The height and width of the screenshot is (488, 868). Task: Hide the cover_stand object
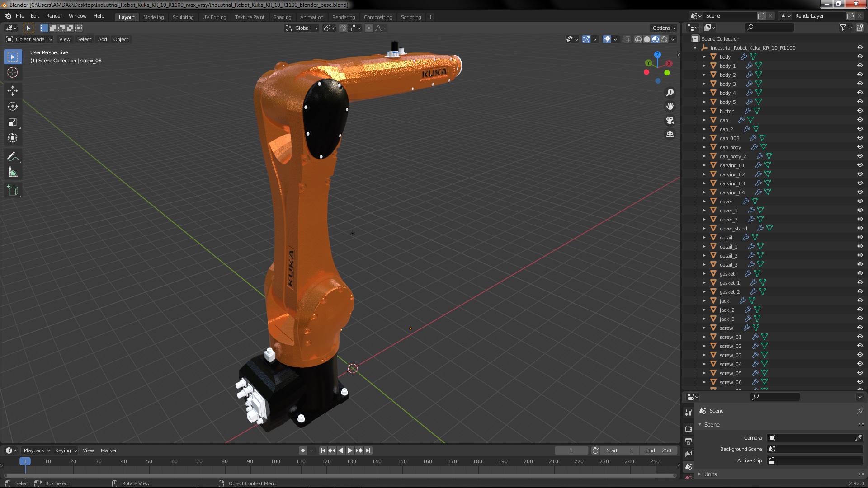[860, 229]
